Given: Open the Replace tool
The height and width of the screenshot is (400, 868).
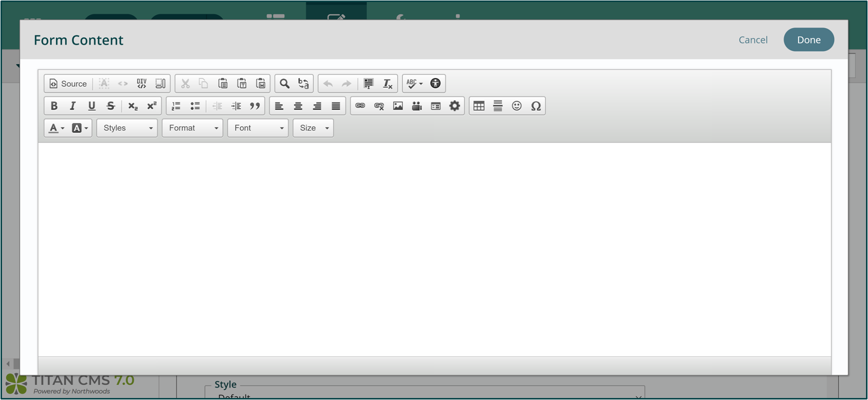Looking at the screenshot, I should pos(303,83).
